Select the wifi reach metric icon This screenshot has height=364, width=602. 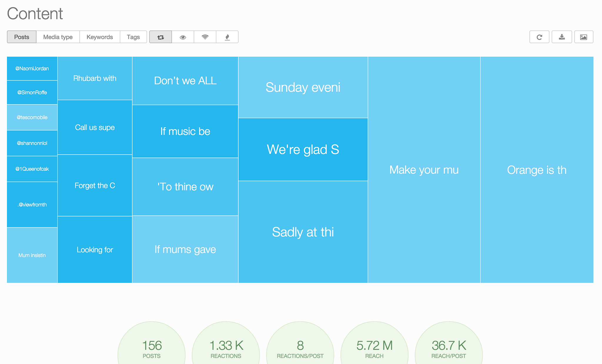pos(205,37)
